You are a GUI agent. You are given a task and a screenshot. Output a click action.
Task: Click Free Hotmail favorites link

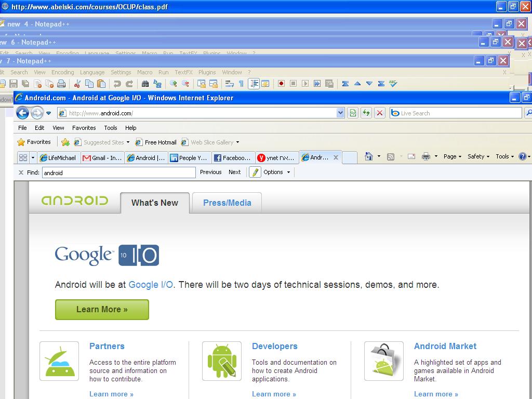156,142
